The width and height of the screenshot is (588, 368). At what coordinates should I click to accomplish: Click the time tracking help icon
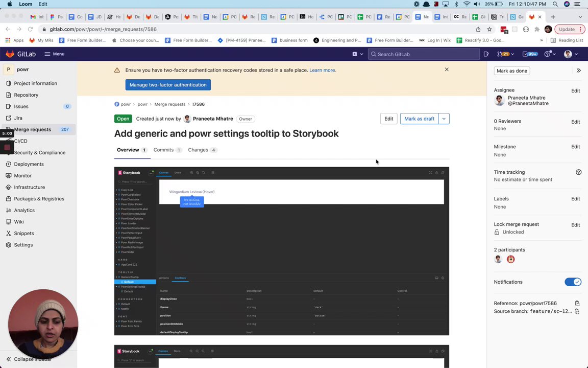pyautogui.click(x=578, y=172)
